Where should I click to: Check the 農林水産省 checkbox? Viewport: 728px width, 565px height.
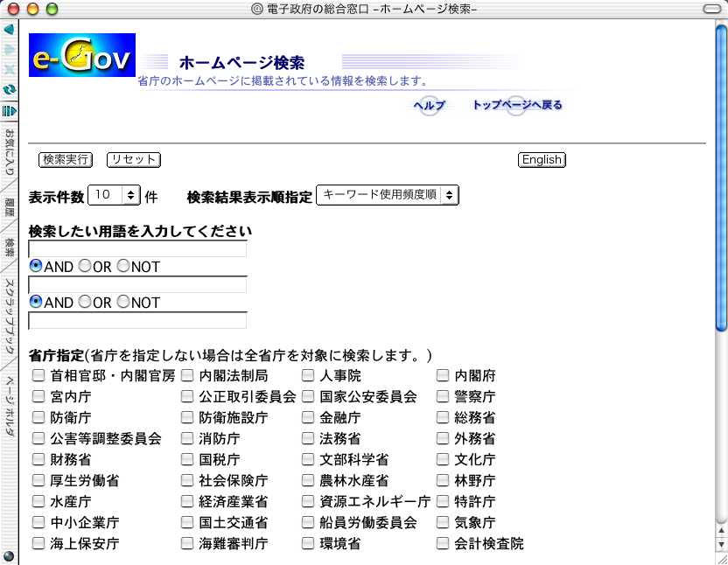pyautogui.click(x=308, y=480)
